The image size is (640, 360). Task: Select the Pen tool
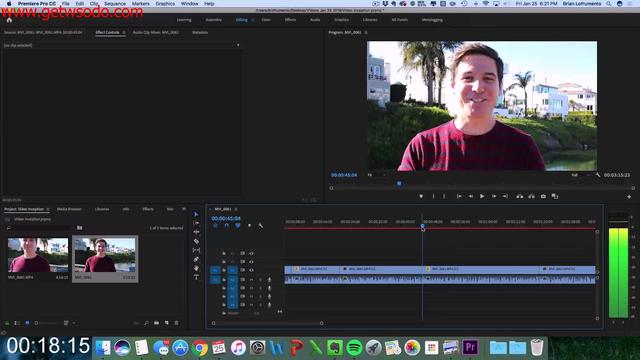(x=196, y=259)
